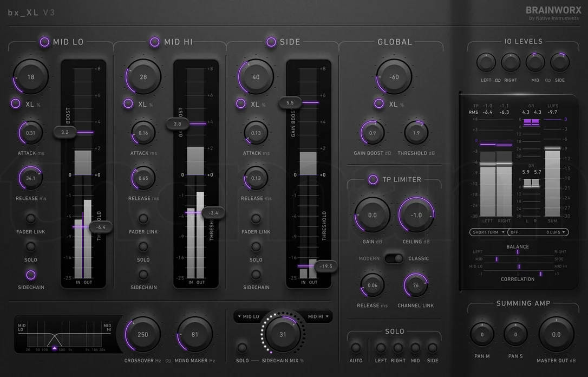This screenshot has height=377, width=588.
Task: Click the crossover frequency marker triangle
Action: click(55, 348)
